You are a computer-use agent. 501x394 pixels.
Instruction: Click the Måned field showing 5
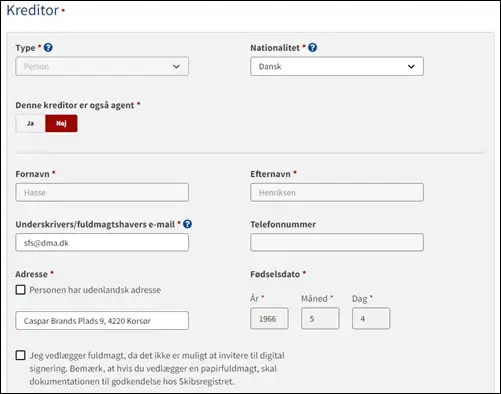(320, 319)
